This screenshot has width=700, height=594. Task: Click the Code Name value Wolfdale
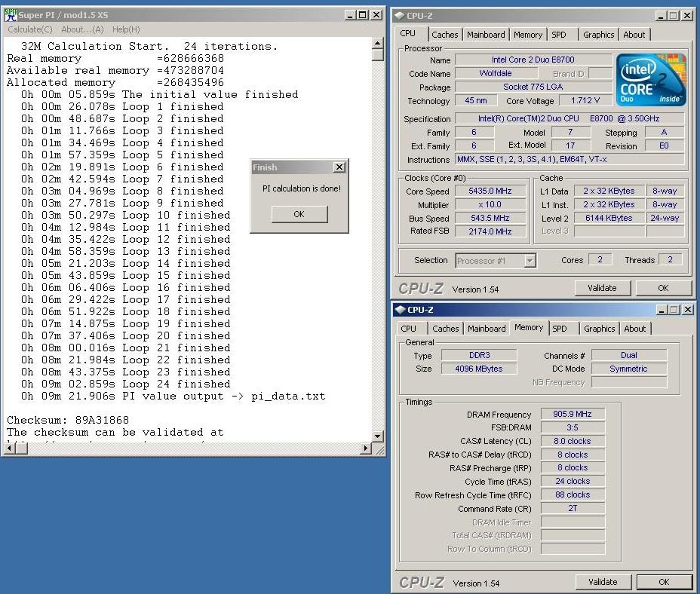point(496,73)
